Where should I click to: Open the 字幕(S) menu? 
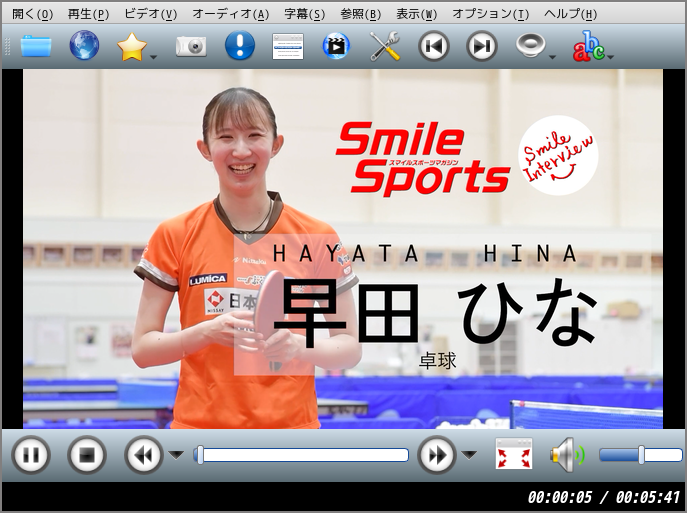pos(305,14)
